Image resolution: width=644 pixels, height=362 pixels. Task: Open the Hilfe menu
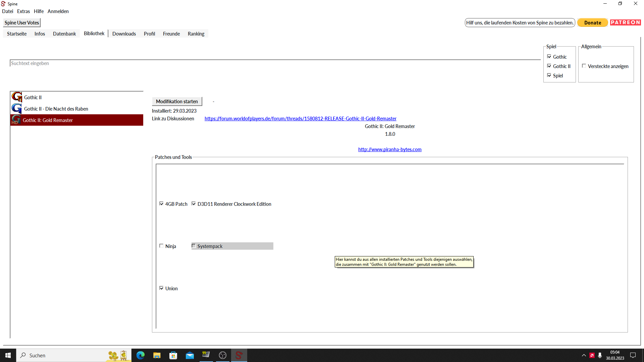(x=39, y=11)
